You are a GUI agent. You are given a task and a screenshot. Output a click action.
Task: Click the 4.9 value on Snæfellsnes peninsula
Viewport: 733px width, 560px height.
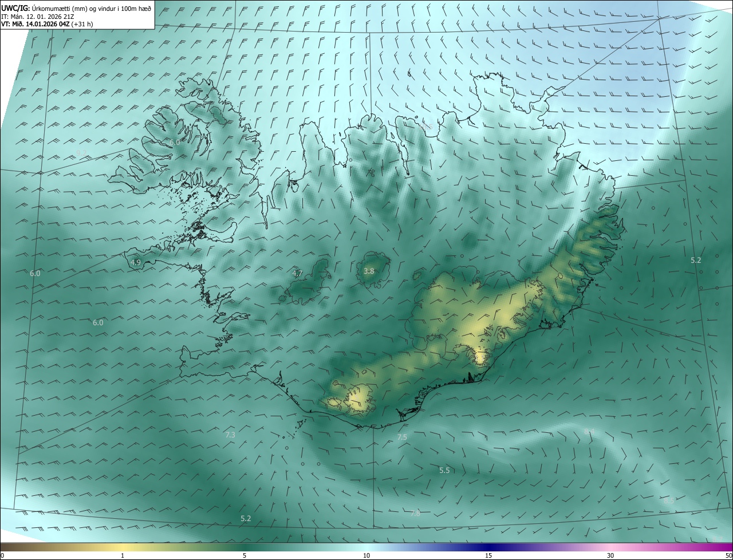pyautogui.click(x=136, y=262)
